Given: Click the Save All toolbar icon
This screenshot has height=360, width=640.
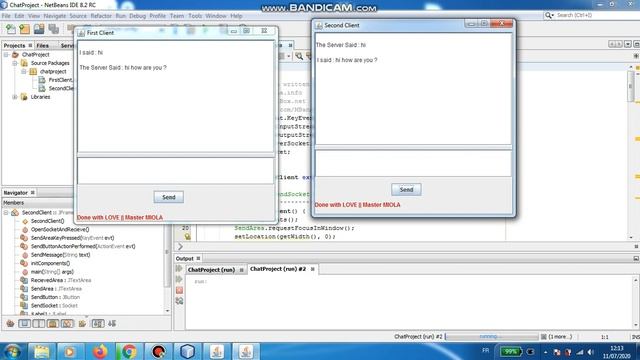Looking at the screenshot, I should pyautogui.click(x=53, y=29).
